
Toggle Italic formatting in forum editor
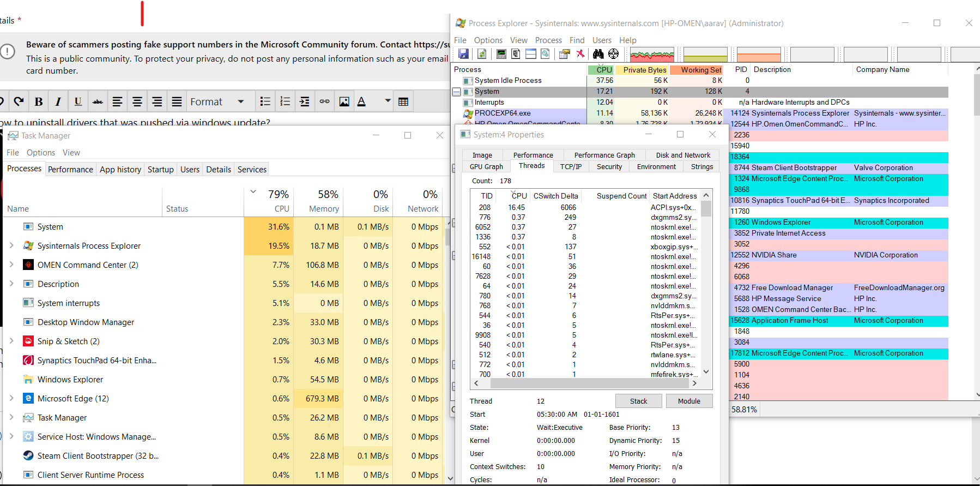pyautogui.click(x=58, y=101)
